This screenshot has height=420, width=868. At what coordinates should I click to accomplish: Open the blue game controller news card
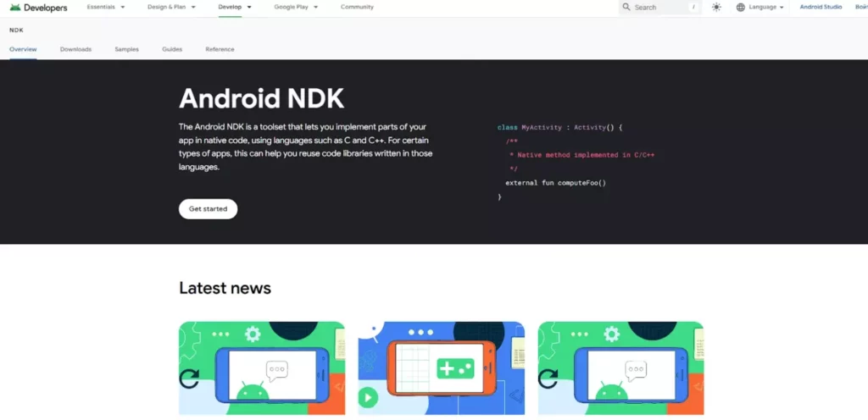tap(441, 368)
